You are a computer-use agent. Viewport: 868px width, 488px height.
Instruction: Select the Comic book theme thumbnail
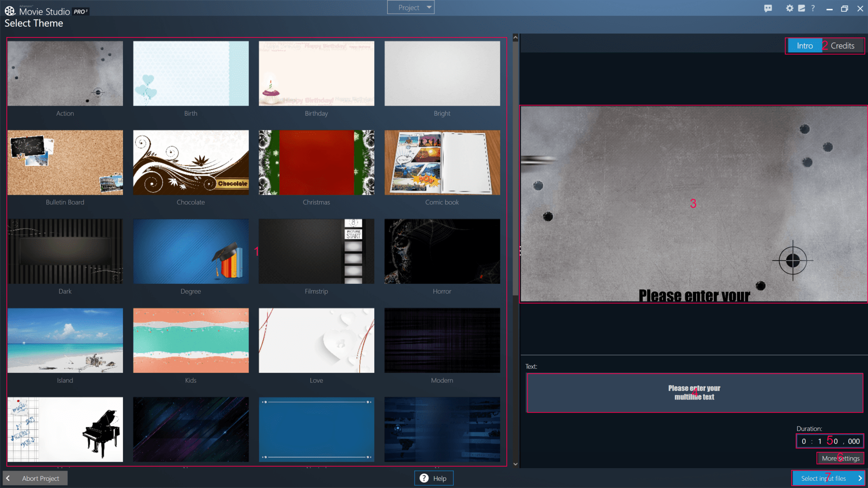point(442,163)
